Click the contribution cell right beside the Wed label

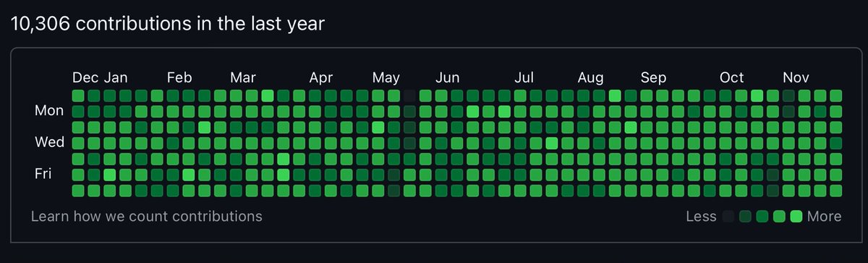[78, 143]
